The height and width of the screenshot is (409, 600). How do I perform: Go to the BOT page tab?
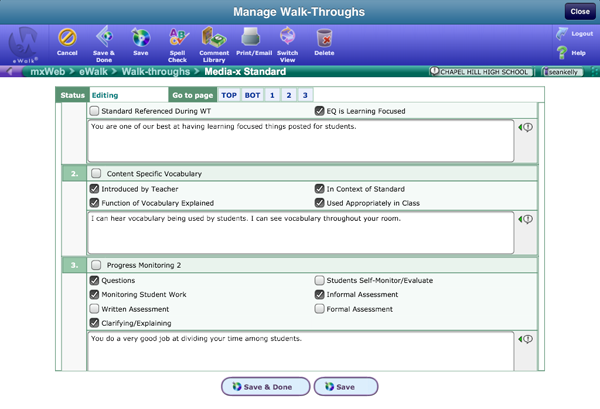tap(253, 95)
